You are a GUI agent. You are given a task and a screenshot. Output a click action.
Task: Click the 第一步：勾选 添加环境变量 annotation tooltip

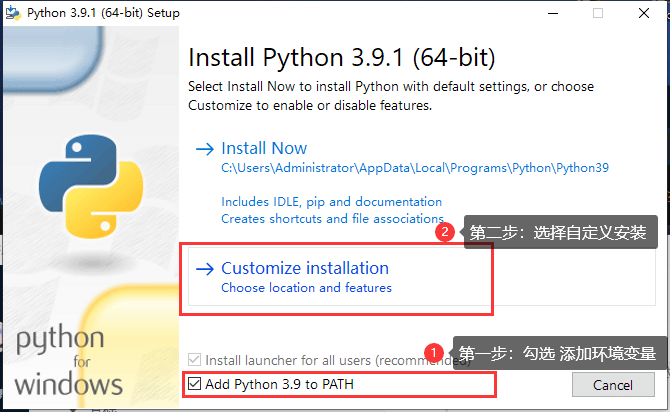[556, 353]
